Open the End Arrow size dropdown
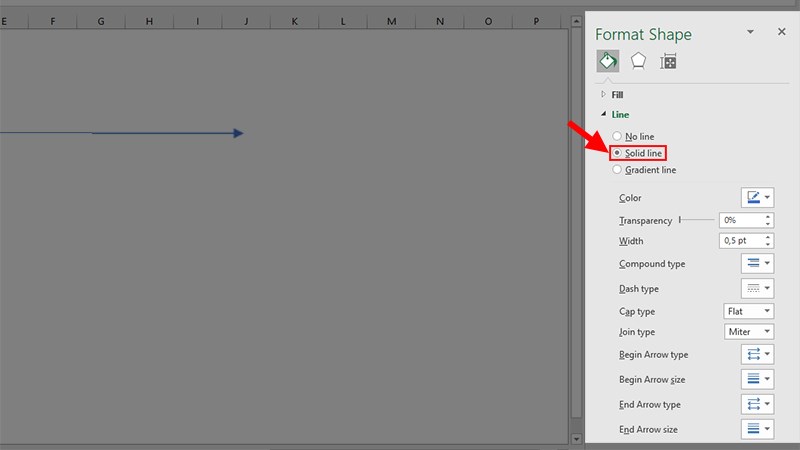 coord(758,429)
